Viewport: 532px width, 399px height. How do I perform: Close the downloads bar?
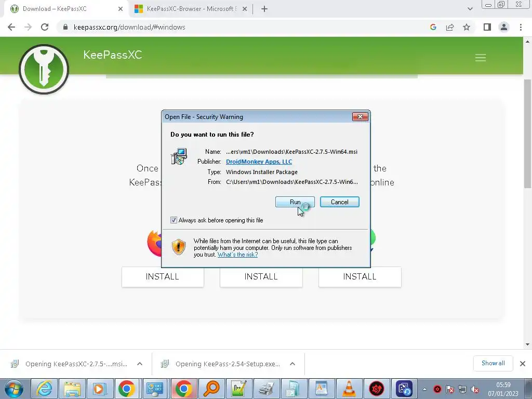click(523, 364)
